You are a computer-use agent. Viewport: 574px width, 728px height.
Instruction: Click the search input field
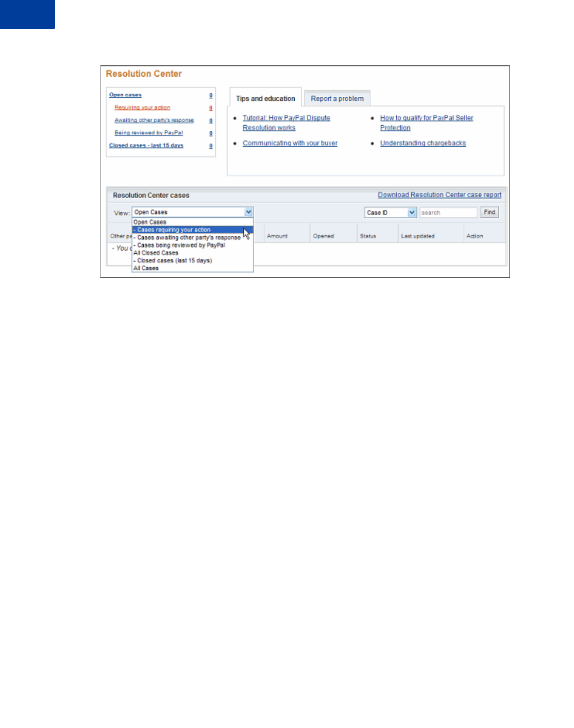point(448,213)
